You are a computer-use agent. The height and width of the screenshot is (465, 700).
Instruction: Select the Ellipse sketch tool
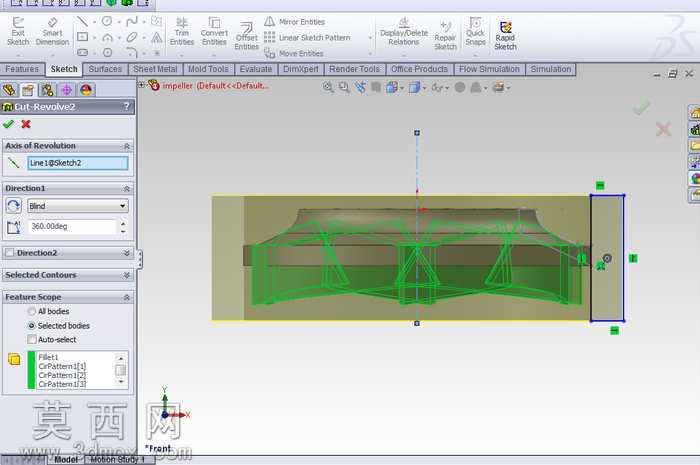(x=132, y=37)
